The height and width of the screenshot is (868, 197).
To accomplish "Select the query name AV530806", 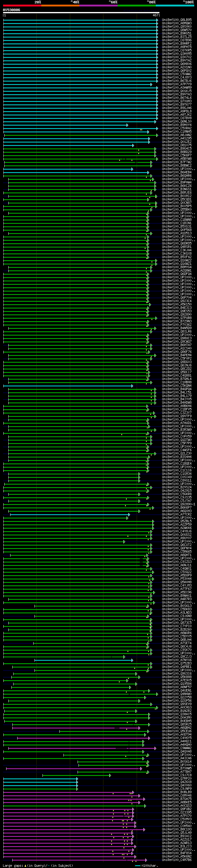I will pos(11,10).
